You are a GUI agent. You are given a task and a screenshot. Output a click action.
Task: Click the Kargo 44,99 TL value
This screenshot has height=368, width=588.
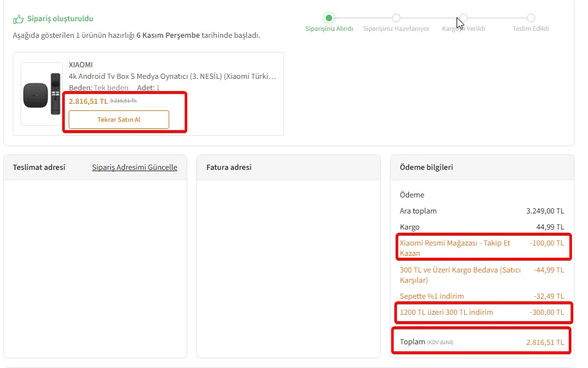[x=550, y=227]
